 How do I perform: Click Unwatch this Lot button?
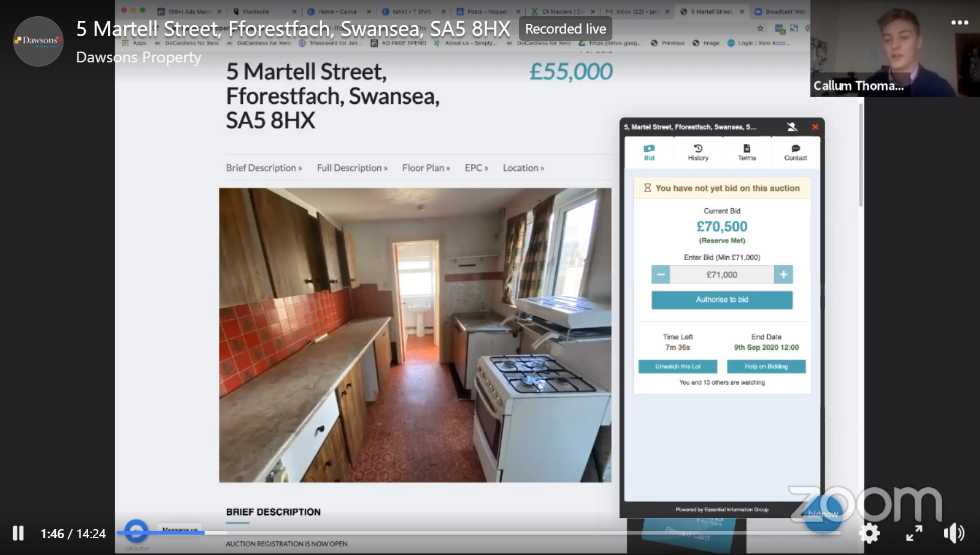pos(678,366)
